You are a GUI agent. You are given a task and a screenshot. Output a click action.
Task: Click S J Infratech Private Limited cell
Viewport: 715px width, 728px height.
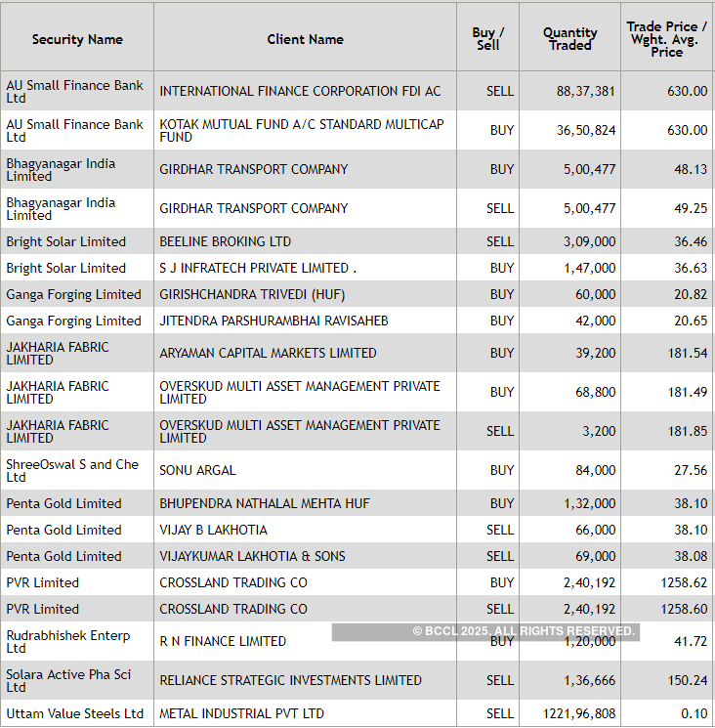point(258,268)
